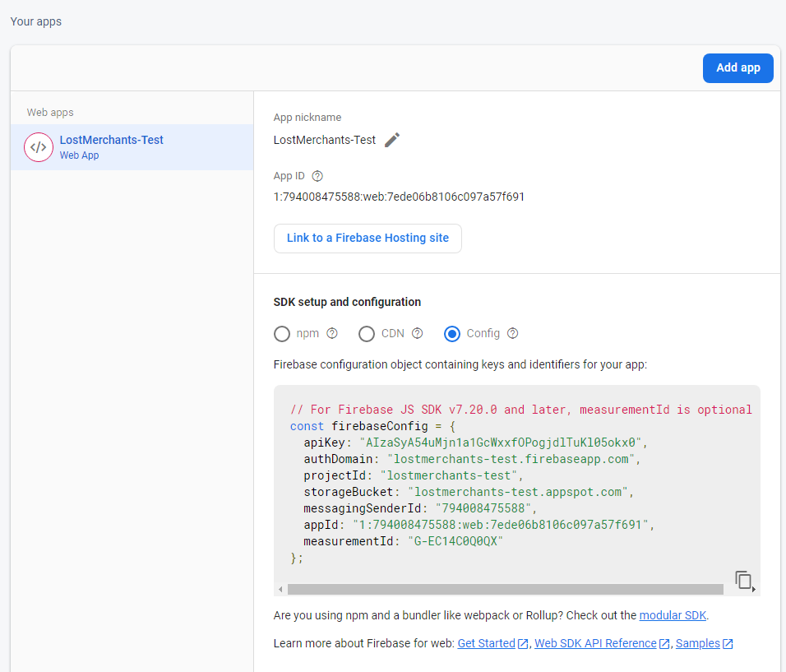
Task: Click the help icon next to CDN option
Action: pos(417,333)
